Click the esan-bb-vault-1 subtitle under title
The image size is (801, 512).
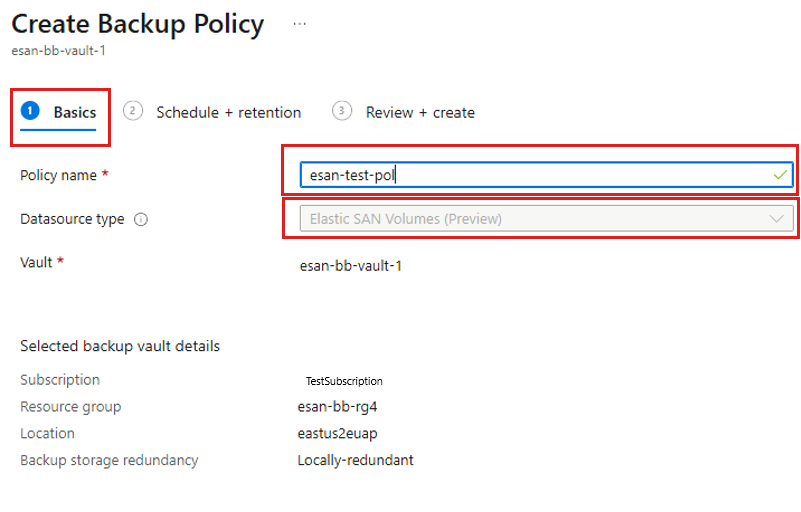(58, 51)
